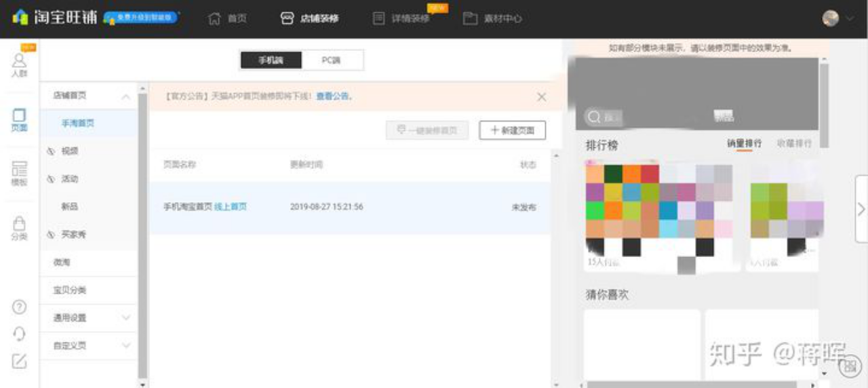Select 新品 in the tree

click(x=69, y=206)
